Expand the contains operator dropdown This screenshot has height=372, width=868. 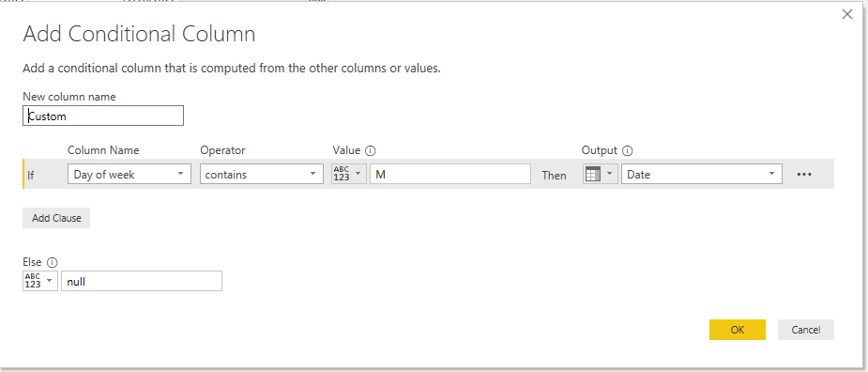262,174
